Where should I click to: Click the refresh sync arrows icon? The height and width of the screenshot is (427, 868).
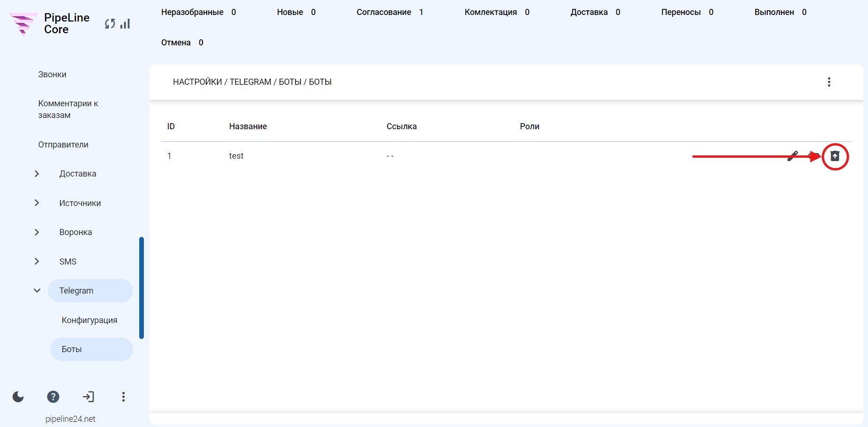click(110, 24)
